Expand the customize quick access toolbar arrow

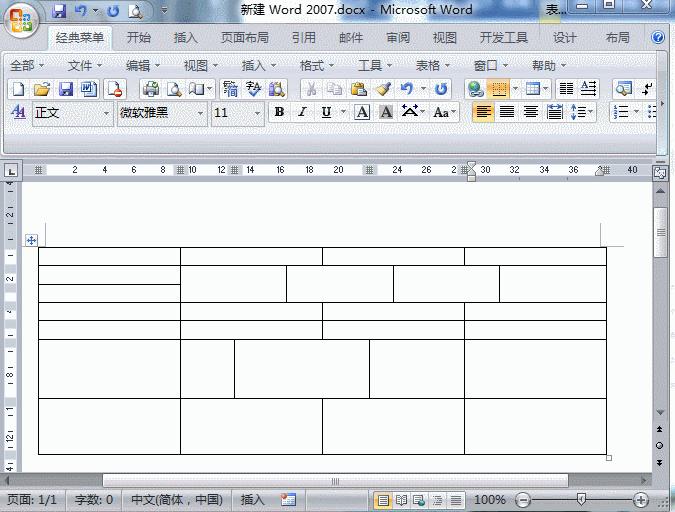(x=164, y=10)
